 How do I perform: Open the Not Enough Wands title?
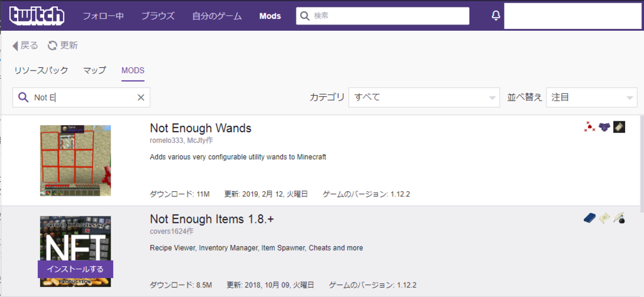201,128
